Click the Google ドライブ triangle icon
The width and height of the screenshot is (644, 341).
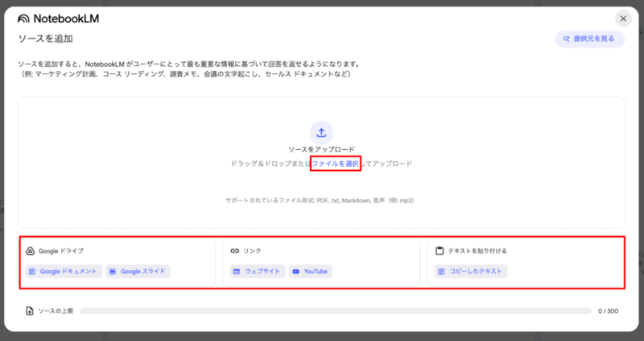[x=30, y=251]
